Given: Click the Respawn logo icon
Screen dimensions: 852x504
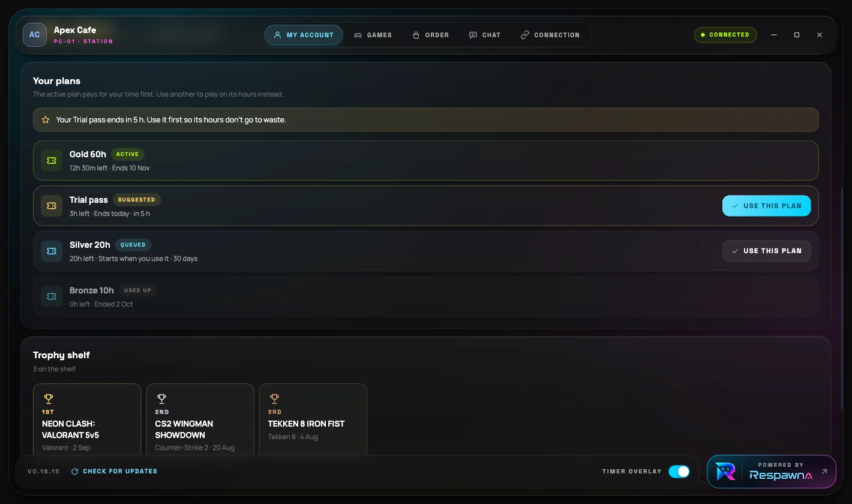Looking at the screenshot, I should pyautogui.click(x=725, y=472).
